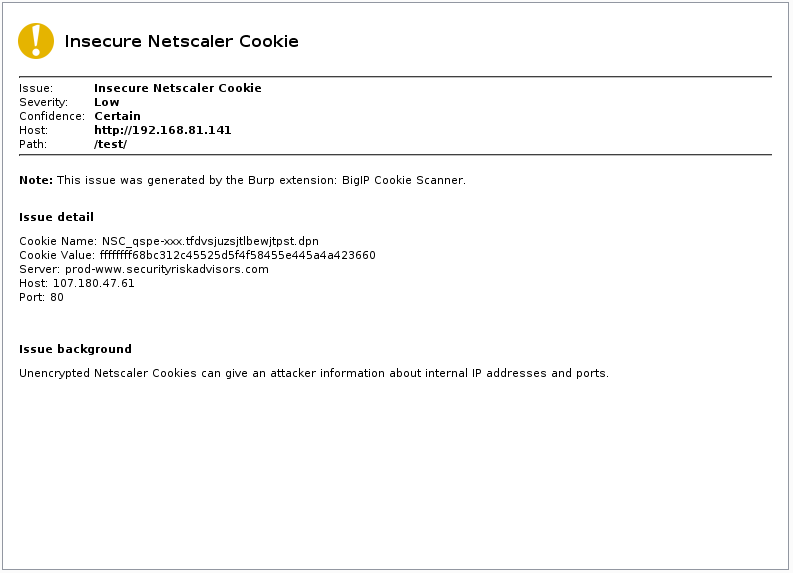Select the "Low" severity value
The height and width of the screenshot is (573, 793).
coord(106,102)
